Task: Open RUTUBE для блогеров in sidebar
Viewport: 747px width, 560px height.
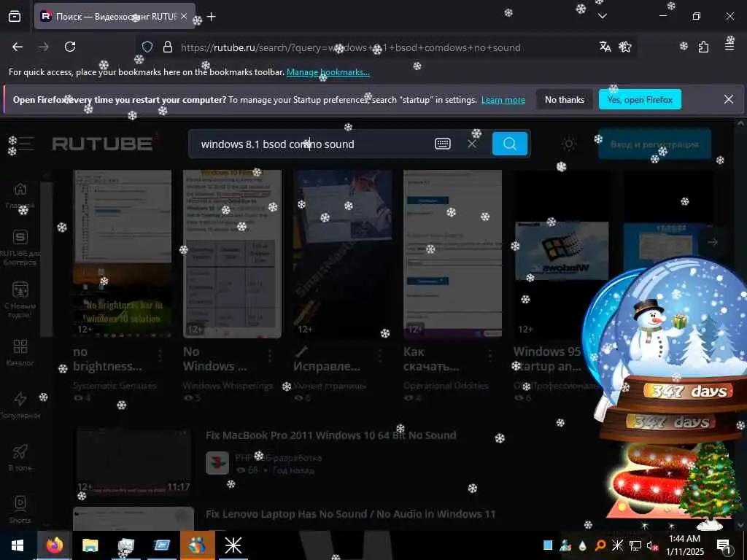Action: coord(20,248)
